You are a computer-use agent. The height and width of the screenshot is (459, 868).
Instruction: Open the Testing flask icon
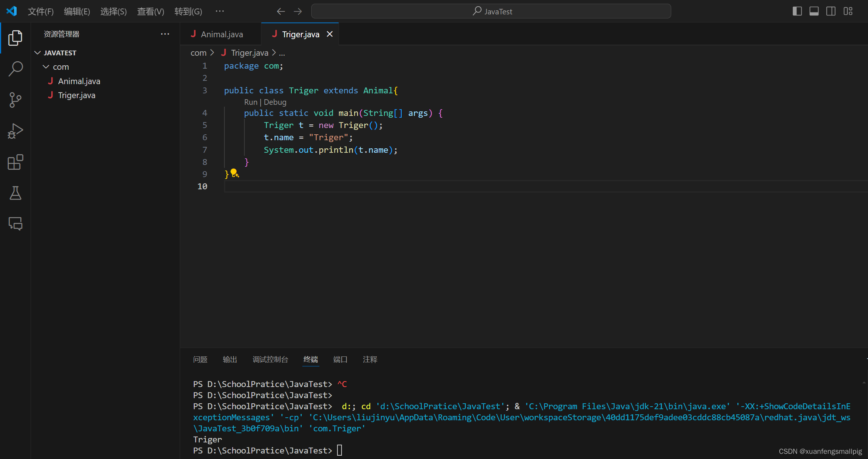15,193
